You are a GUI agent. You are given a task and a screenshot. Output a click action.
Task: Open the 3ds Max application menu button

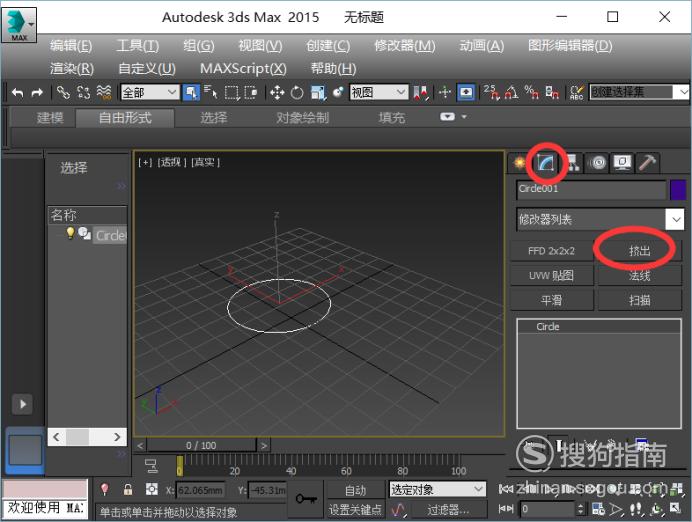coord(19,25)
